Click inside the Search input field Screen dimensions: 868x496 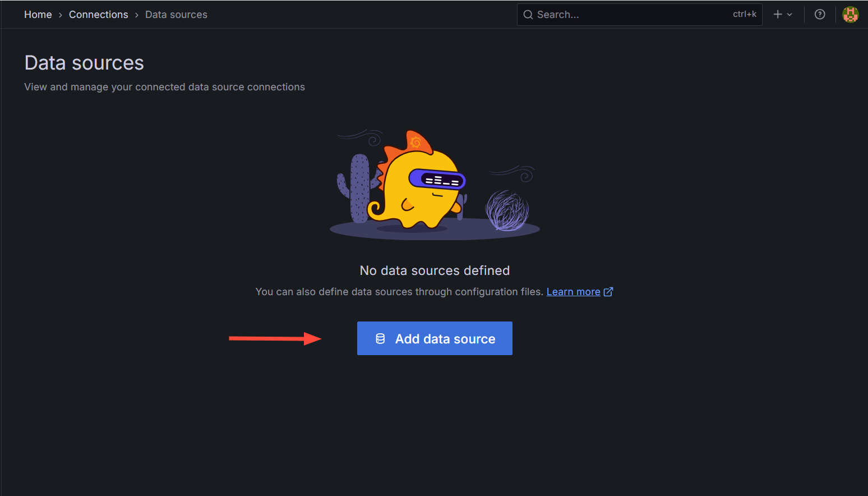[x=617, y=14]
